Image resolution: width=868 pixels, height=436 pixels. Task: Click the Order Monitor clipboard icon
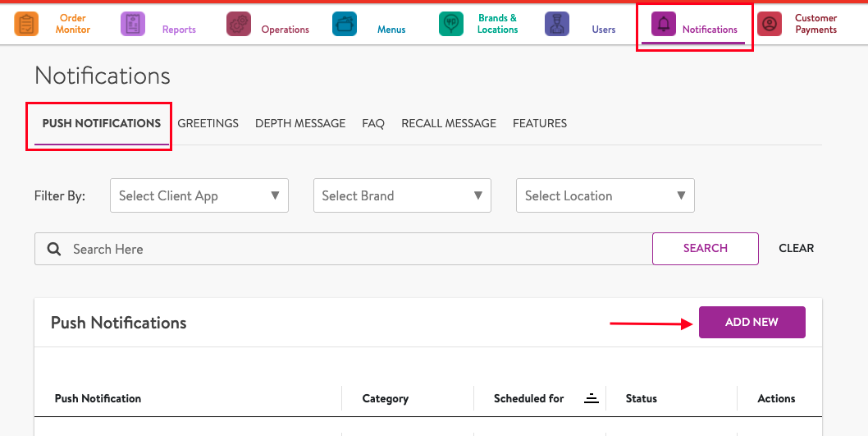pos(26,24)
